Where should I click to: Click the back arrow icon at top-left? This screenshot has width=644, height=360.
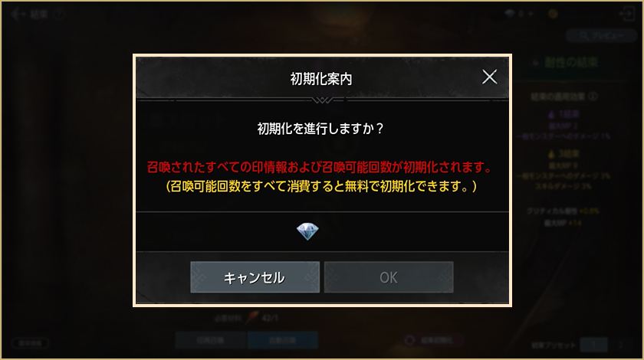[18, 14]
